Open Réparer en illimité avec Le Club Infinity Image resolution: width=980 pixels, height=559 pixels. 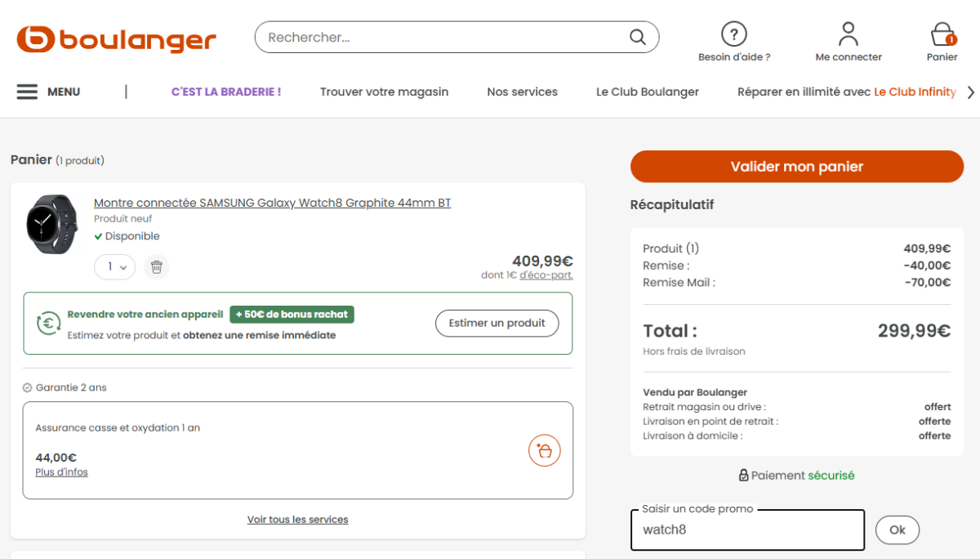tap(846, 92)
